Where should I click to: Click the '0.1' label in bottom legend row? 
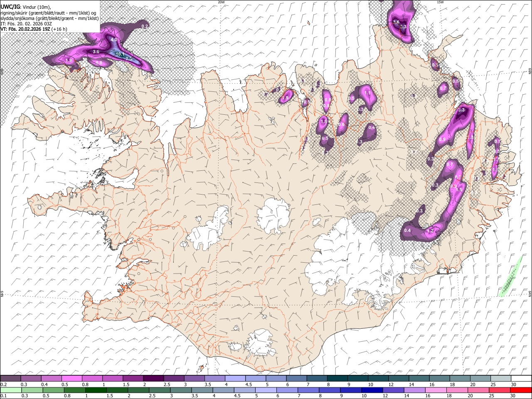point(4,396)
